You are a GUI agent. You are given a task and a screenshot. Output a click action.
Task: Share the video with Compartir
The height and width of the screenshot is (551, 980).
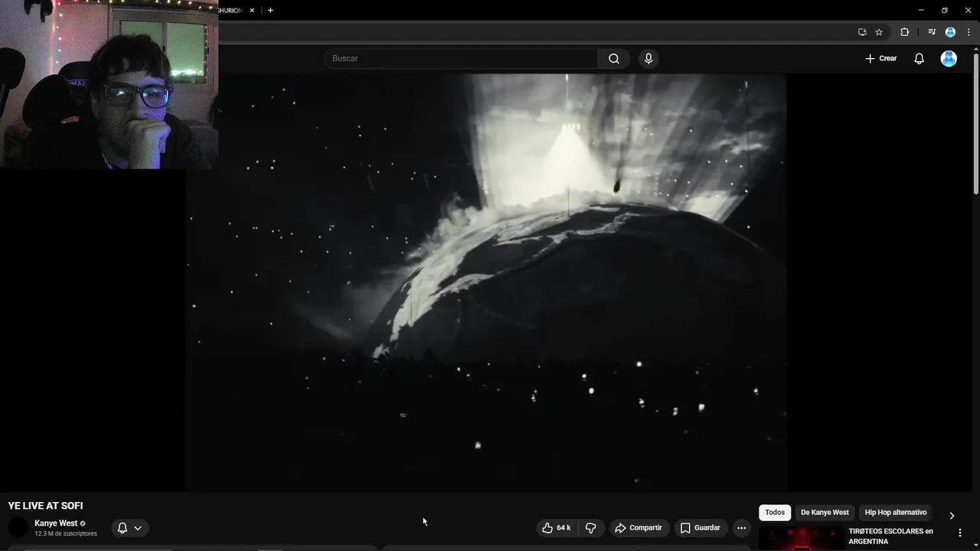click(x=639, y=528)
